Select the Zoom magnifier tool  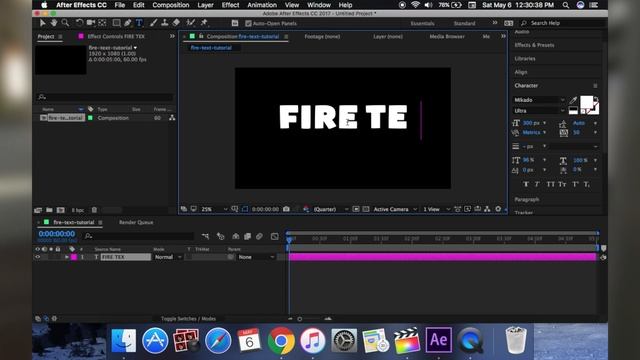tap(65, 23)
